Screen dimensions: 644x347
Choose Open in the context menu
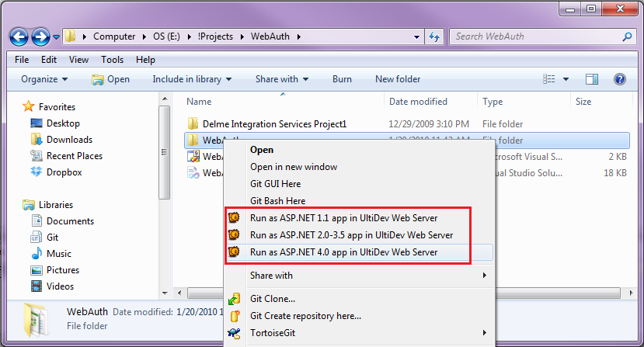pyautogui.click(x=262, y=150)
